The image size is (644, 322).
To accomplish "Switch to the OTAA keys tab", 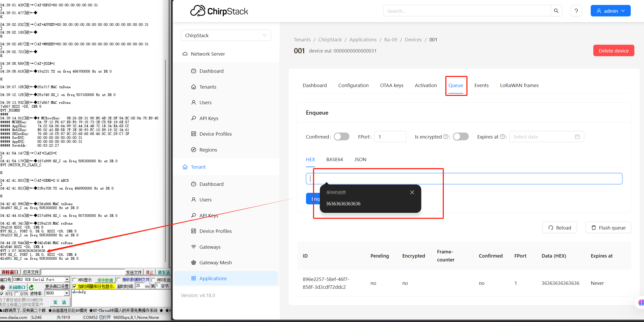I will point(392,85).
